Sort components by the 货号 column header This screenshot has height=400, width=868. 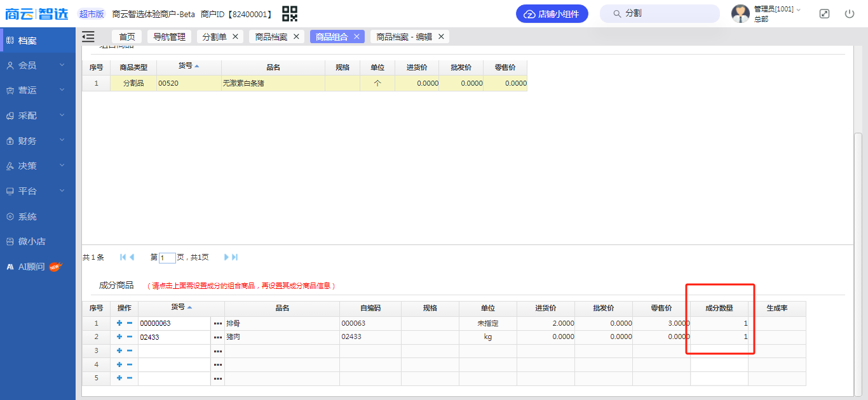[x=181, y=308]
